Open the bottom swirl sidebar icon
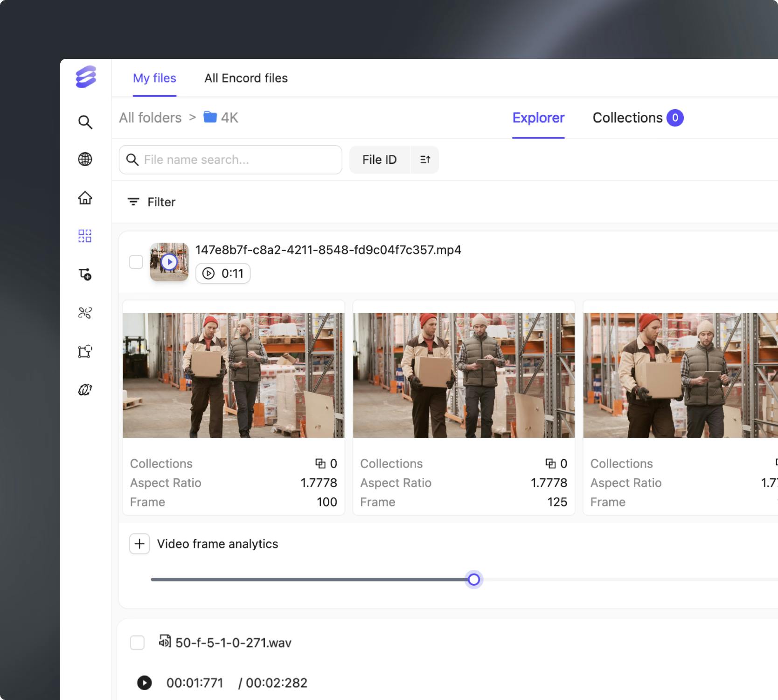This screenshot has height=700, width=778. [85, 389]
